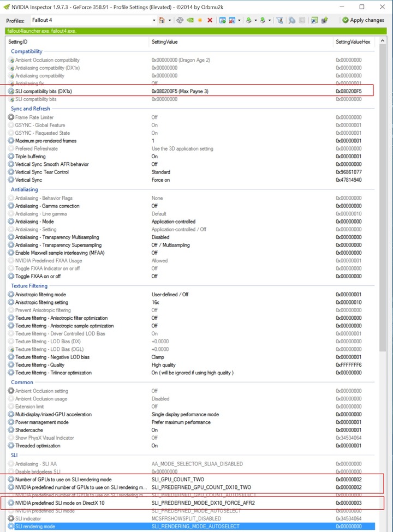
Task: Click the home profile icon in toolbar
Action: [x=162, y=20]
